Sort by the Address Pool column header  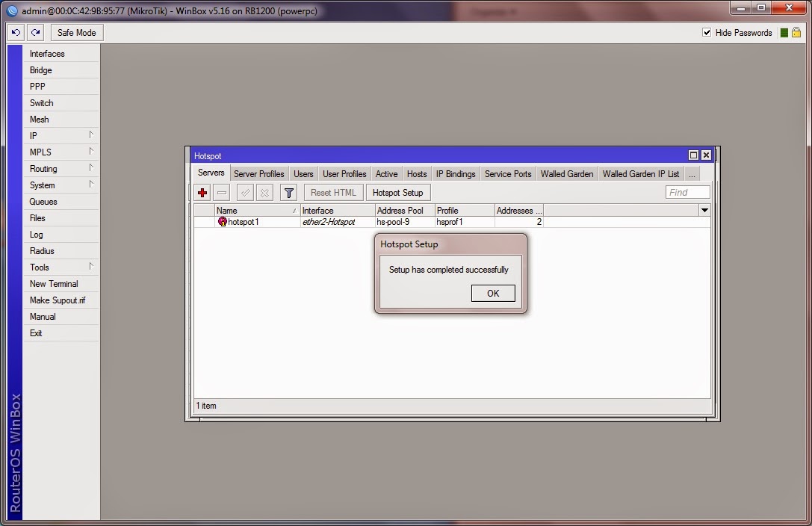pos(405,211)
